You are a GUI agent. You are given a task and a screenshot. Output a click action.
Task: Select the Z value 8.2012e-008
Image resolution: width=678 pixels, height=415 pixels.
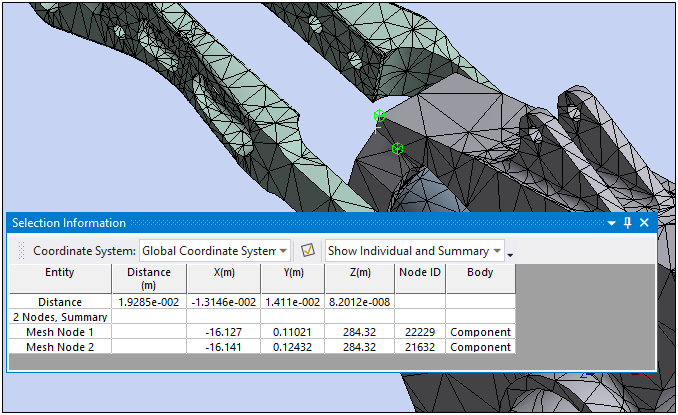coord(360,302)
